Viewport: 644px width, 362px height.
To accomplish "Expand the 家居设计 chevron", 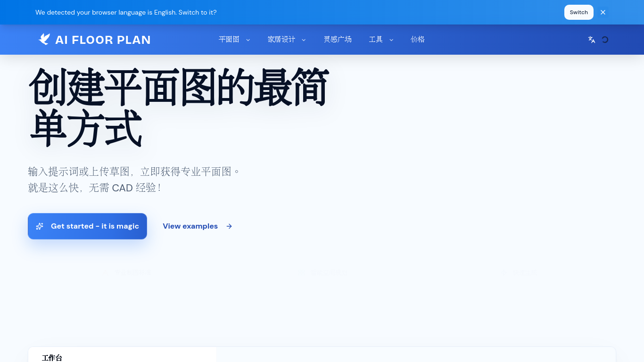I will (x=304, y=40).
